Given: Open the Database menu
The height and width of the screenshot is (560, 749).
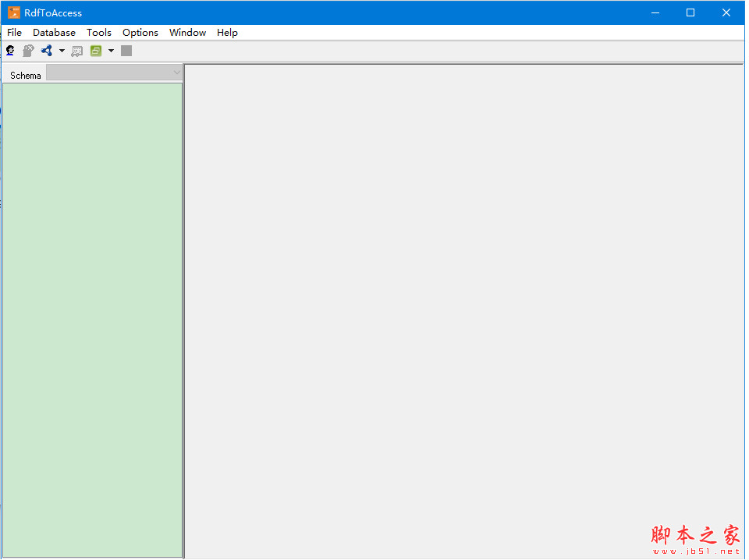Looking at the screenshot, I should pos(54,33).
